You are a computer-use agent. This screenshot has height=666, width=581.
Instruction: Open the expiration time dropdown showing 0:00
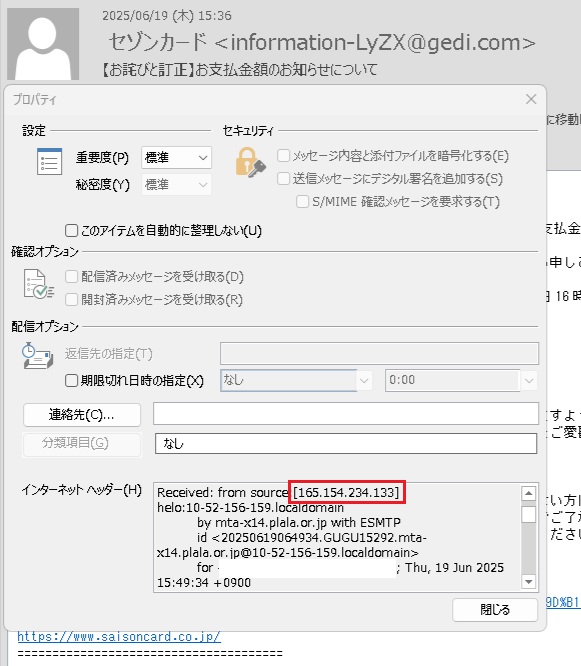click(x=461, y=380)
